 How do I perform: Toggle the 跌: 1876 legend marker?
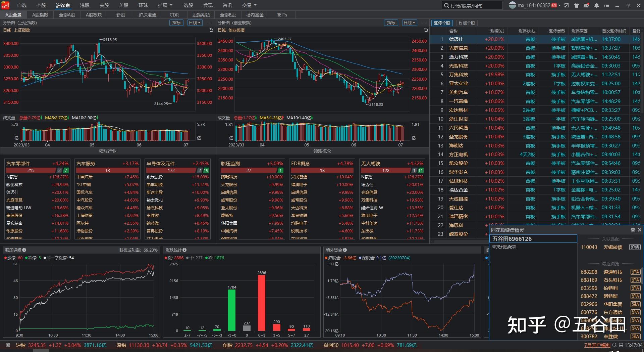click(x=215, y=258)
